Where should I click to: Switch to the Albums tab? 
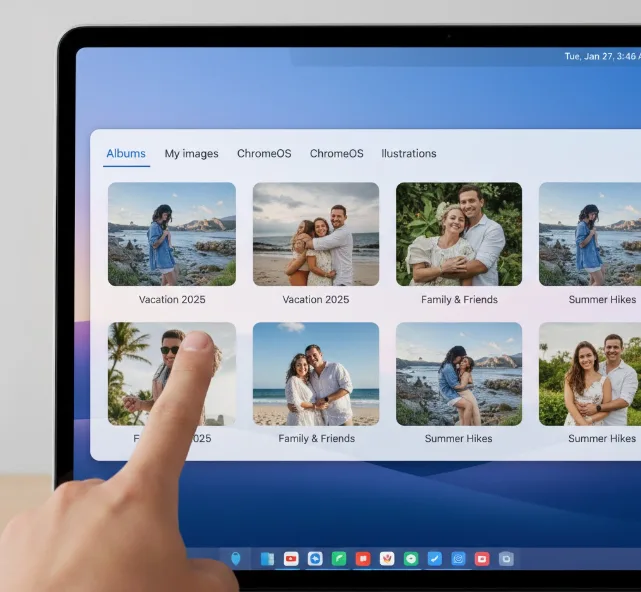pos(126,154)
